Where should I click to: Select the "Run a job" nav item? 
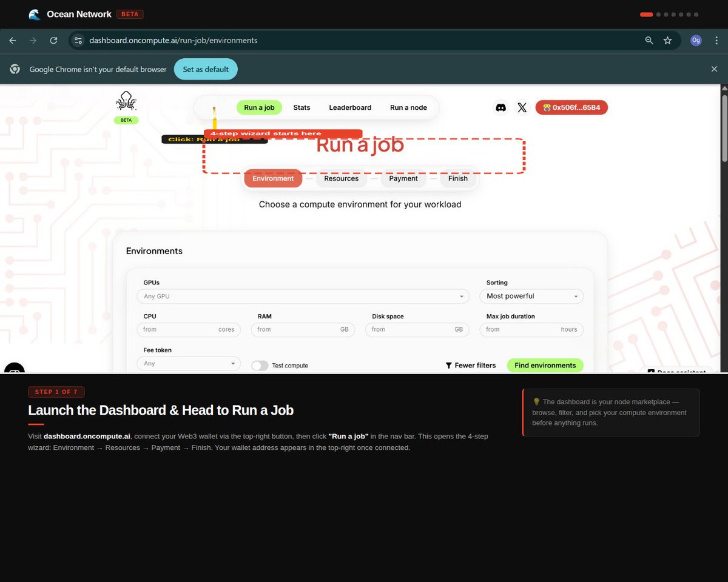click(259, 107)
